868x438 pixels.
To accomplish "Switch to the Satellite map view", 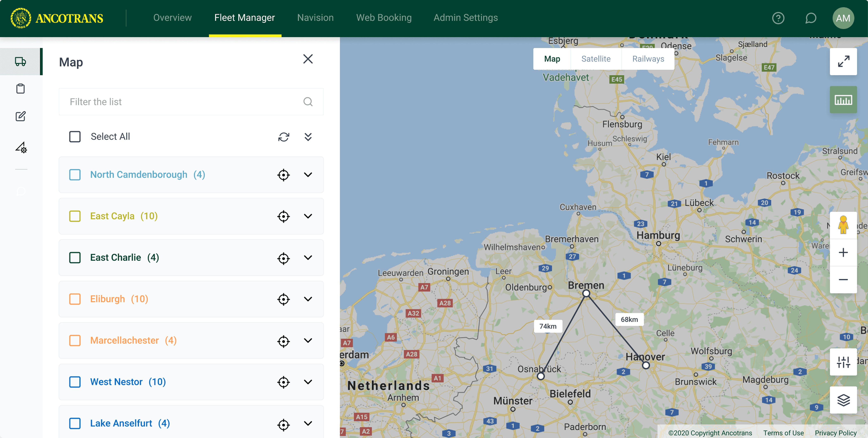I will pyautogui.click(x=595, y=59).
